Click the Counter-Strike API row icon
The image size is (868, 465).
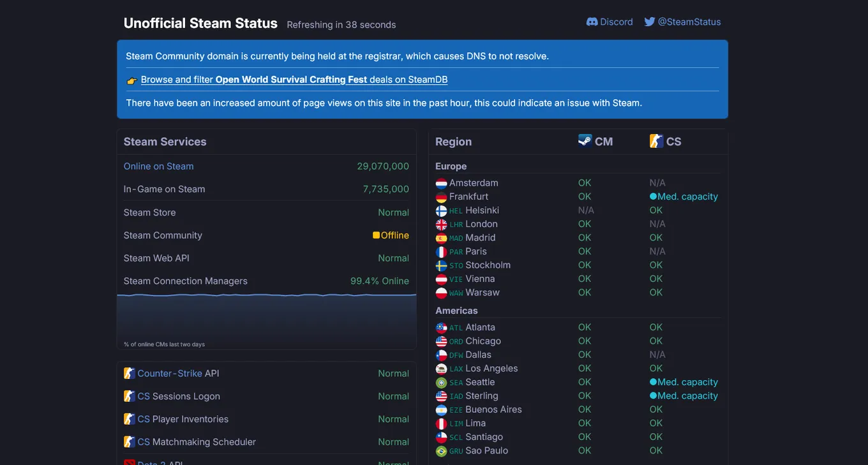click(129, 373)
